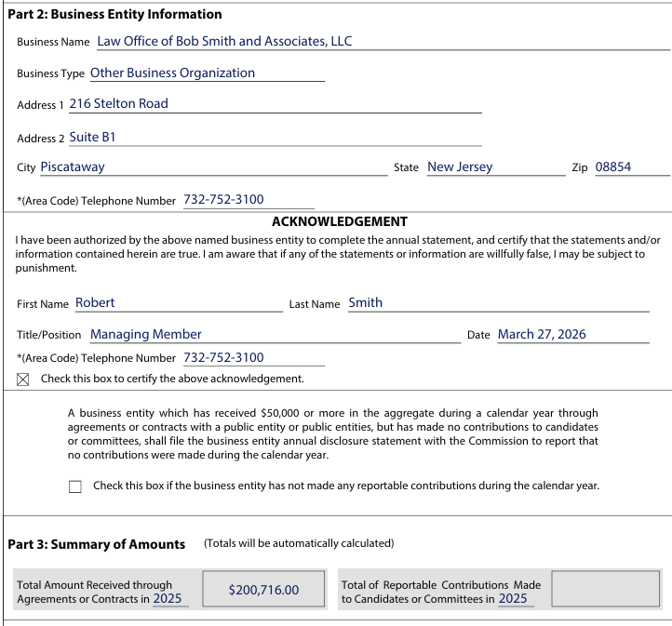Image resolution: width=672 pixels, height=626 pixels.
Task: Edit the Address 2 Suite B1 field
Action: [x=276, y=137]
